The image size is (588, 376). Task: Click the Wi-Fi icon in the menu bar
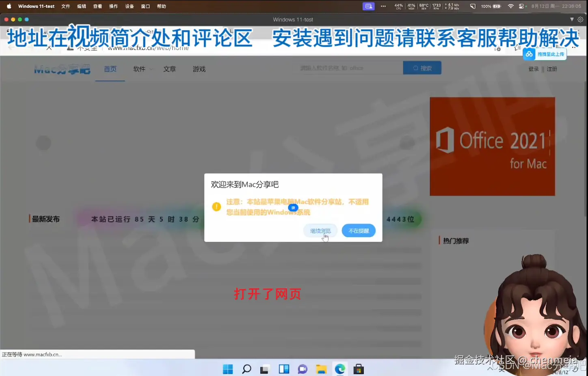click(510, 6)
